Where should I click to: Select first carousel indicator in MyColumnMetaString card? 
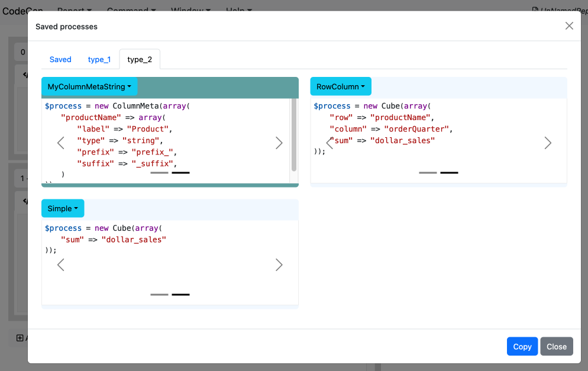159,173
